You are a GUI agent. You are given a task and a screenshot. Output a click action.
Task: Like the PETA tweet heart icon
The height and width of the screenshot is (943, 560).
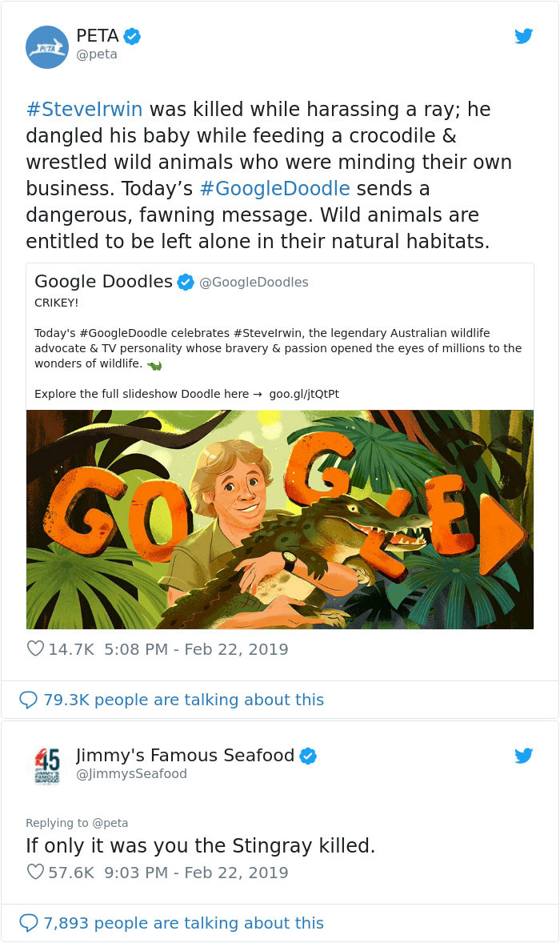(35, 649)
